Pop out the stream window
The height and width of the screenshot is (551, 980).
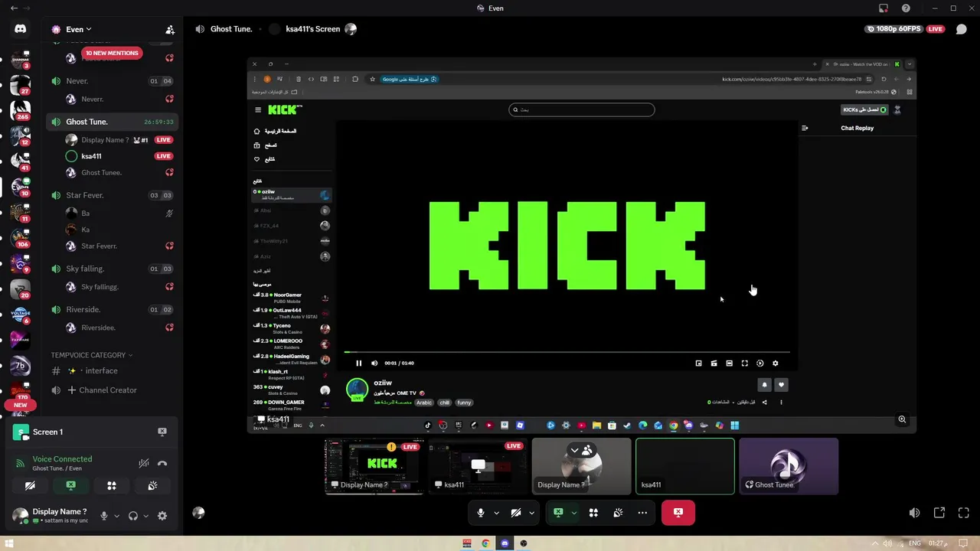[939, 513]
